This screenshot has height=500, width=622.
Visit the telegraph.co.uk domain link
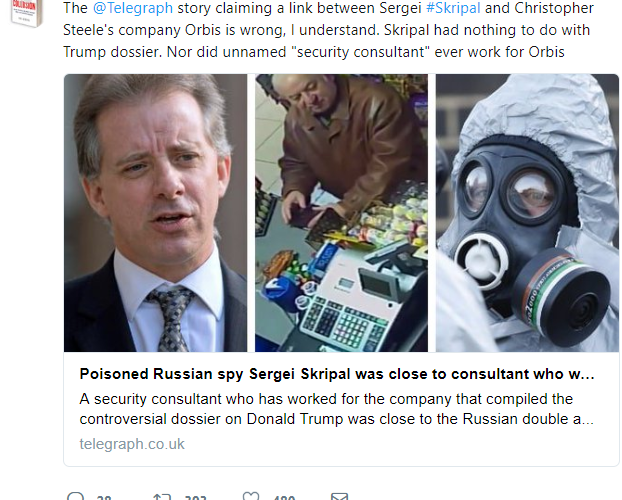coord(132,443)
